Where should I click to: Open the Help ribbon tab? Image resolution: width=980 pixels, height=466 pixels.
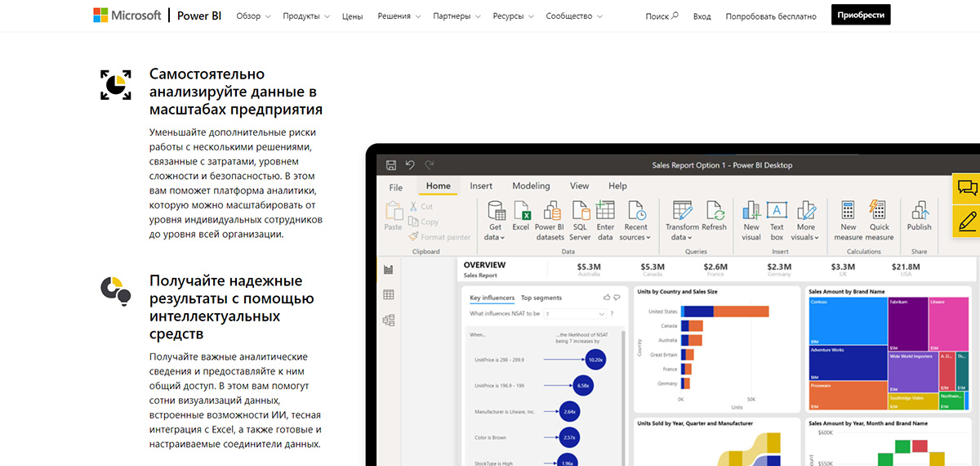[x=617, y=186]
